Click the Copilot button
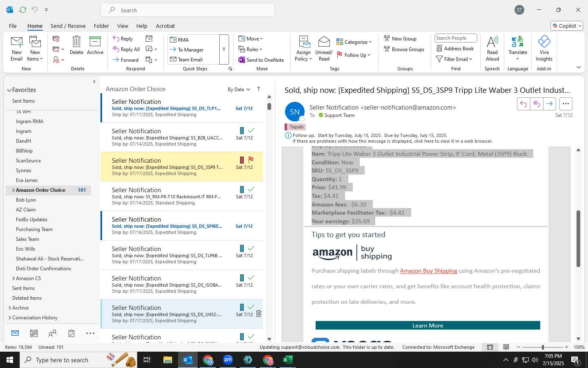The width and height of the screenshot is (588, 368). click(567, 26)
